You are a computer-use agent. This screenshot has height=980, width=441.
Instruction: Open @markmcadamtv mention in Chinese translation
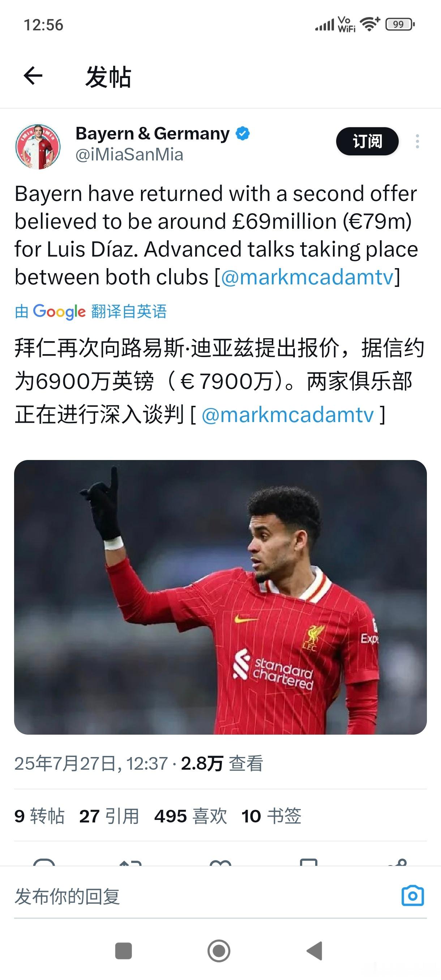click(x=288, y=415)
